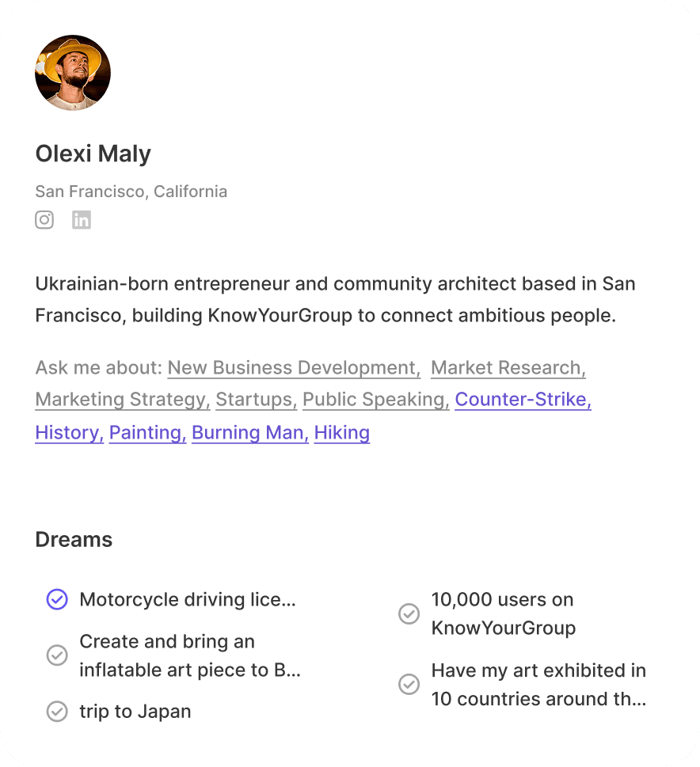Click Olexi Maly's profile avatar photo

73,73
